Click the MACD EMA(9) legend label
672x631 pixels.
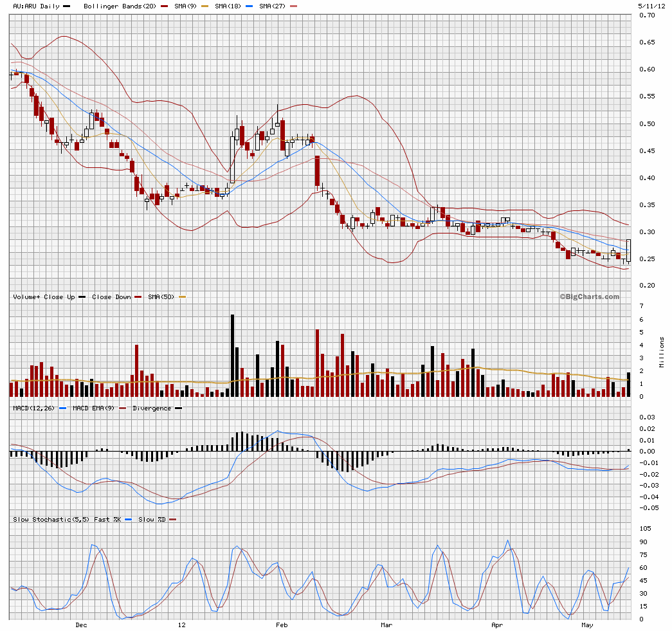pyautogui.click(x=93, y=408)
